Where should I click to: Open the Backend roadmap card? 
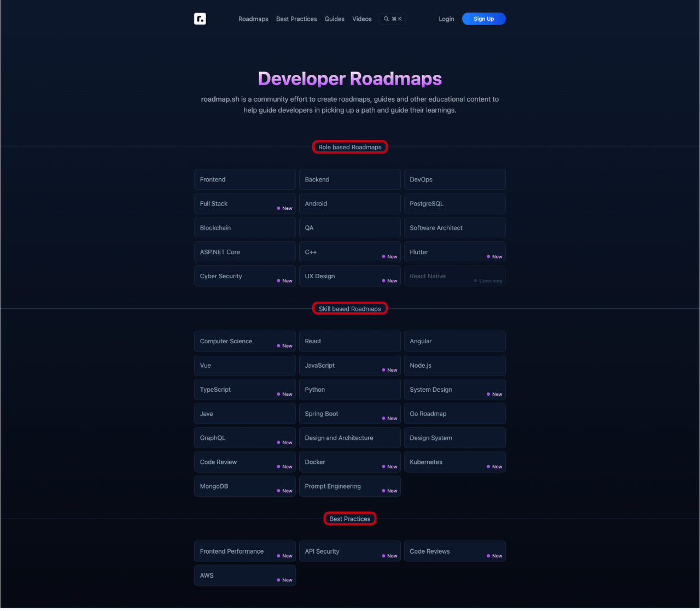point(350,179)
